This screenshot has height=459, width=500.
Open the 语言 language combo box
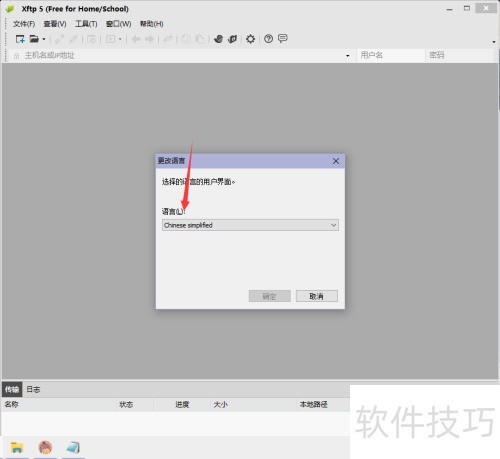click(250, 225)
